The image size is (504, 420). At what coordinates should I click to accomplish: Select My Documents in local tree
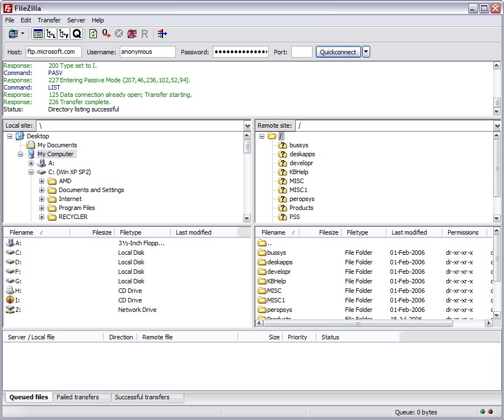tap(57, 145)
